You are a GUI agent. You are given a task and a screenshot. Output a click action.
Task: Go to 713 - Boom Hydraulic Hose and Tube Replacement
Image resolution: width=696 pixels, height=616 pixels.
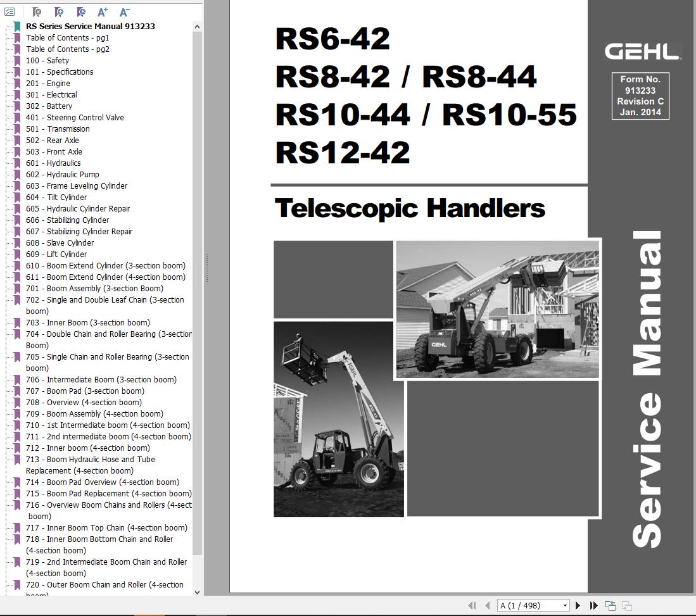coord(91,465)
